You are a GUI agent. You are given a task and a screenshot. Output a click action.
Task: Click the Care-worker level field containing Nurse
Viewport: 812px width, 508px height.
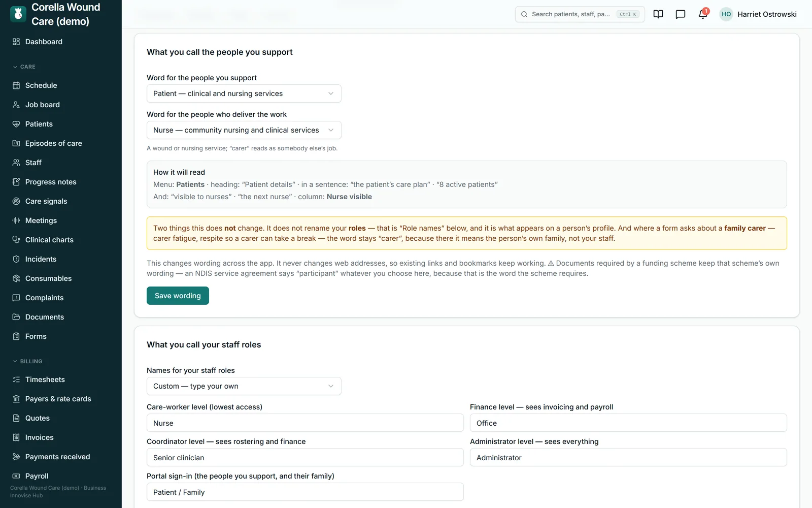[x=305, y=423]
